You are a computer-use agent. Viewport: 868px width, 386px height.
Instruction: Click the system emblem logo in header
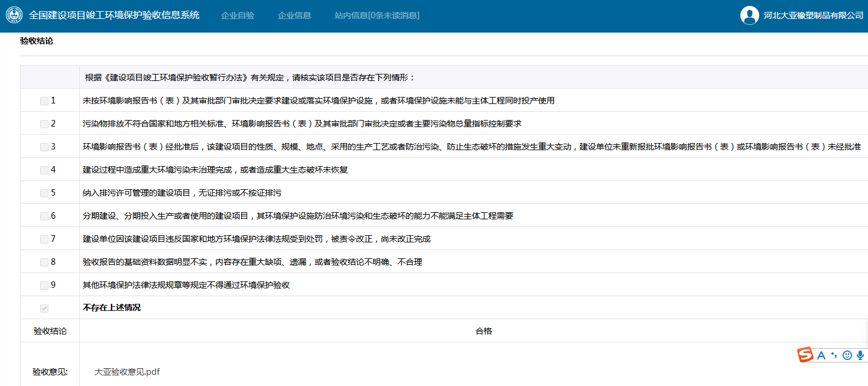click(14, 15)
